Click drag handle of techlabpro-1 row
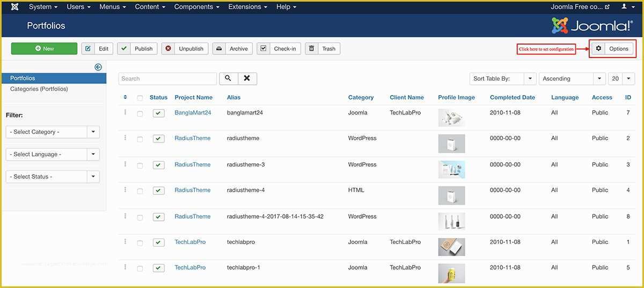This screenshot has width=644, height=288. (x=125, y=267)
